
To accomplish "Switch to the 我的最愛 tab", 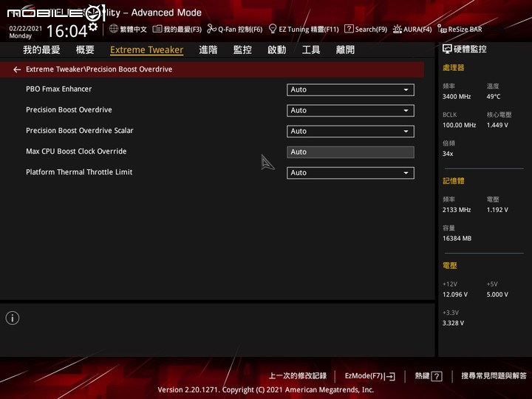I will point(41,50).
